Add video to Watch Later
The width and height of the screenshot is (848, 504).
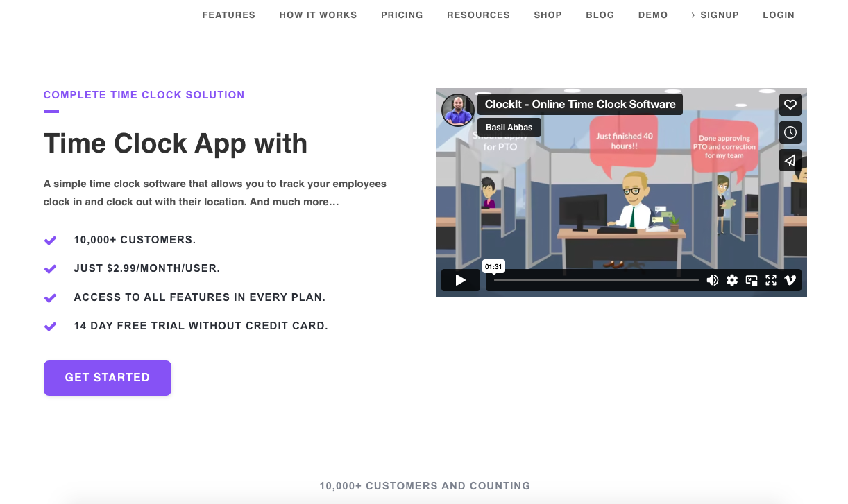click(x=790, y=132)
